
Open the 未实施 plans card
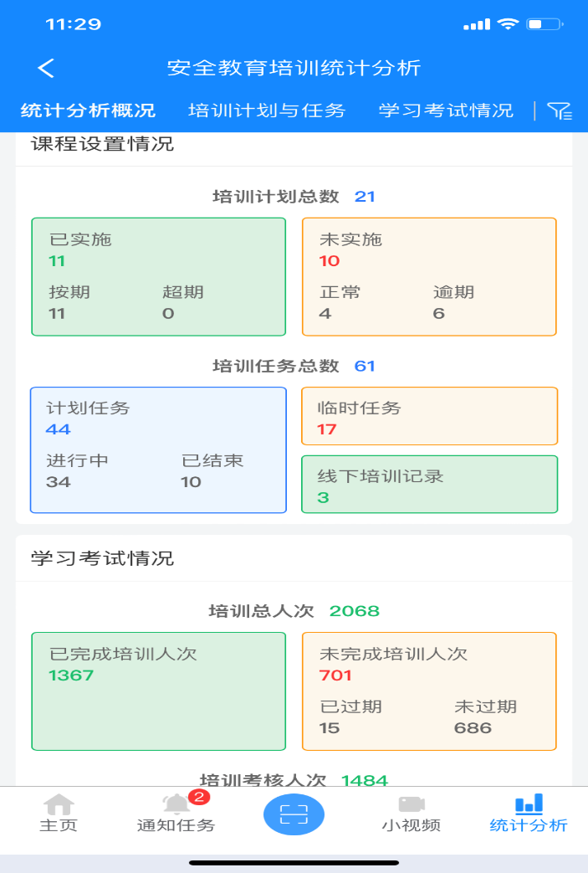pyautogui.click(x=429, y=276)
